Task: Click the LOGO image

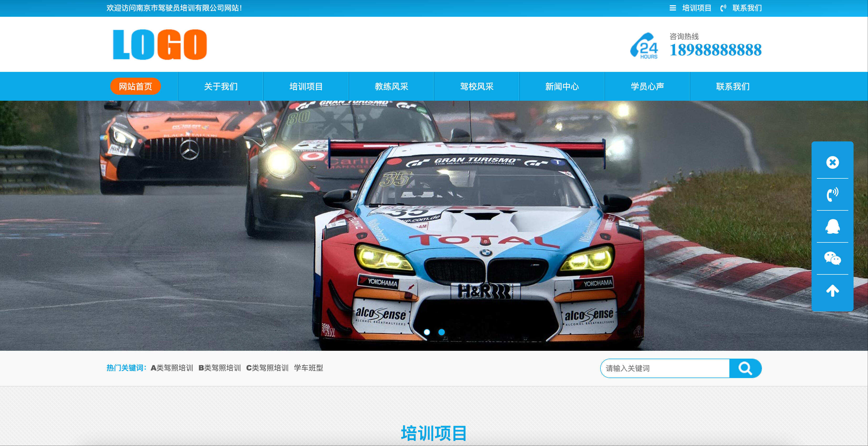Action: pos(160,44)
